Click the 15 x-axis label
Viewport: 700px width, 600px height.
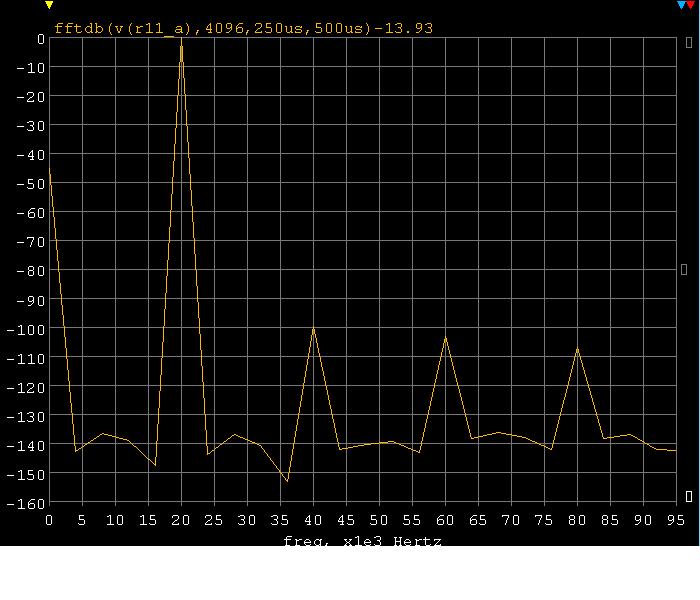[x=148, y=520]
